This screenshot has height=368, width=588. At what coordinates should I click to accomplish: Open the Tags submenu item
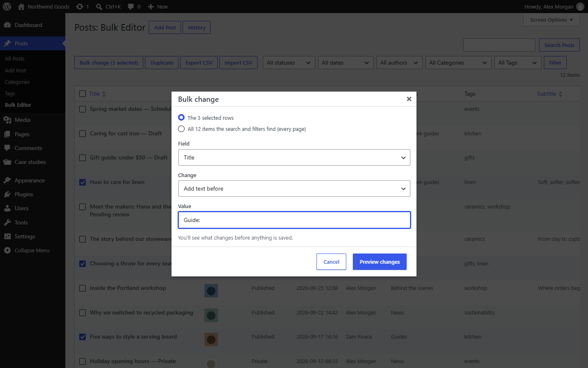pos(10,93)
